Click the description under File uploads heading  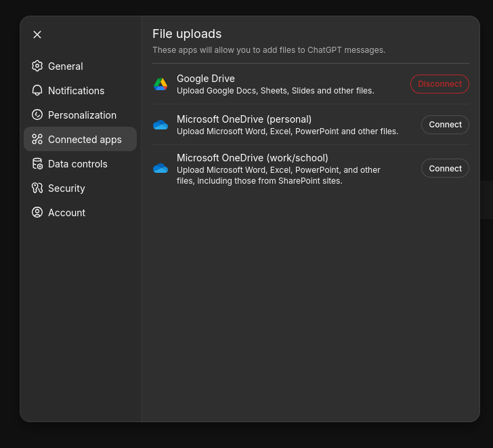(x=269, y=50)
